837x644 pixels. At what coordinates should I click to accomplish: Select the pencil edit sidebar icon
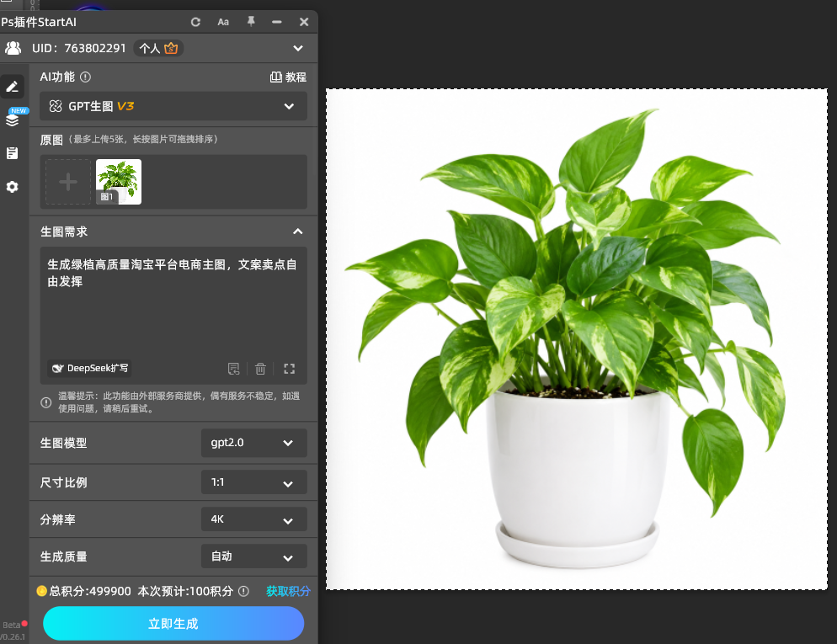(13, 86)
